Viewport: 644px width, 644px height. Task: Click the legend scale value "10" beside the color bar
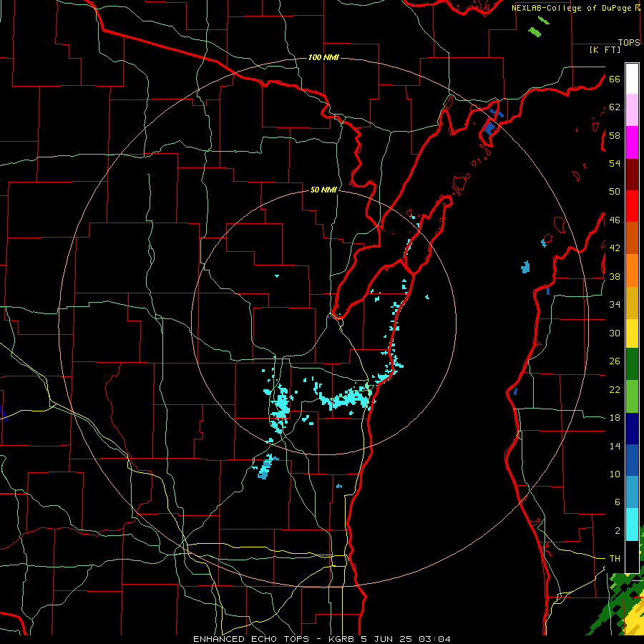point(615,474)
